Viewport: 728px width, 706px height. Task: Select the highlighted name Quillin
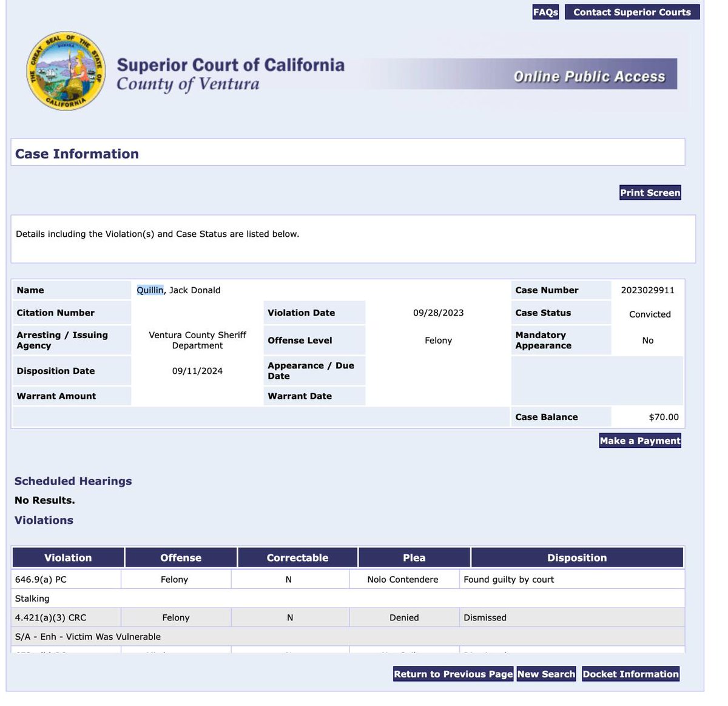[150, 290]
